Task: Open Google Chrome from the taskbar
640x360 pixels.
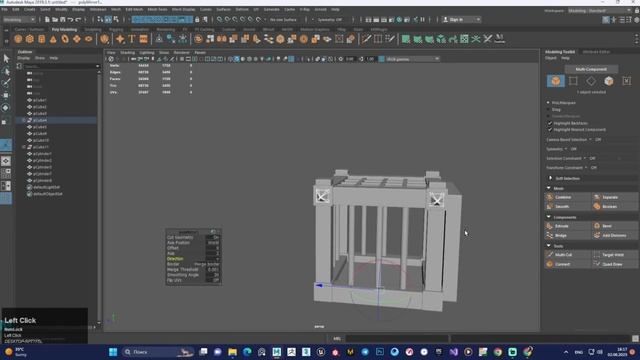Action: (498, 352)
